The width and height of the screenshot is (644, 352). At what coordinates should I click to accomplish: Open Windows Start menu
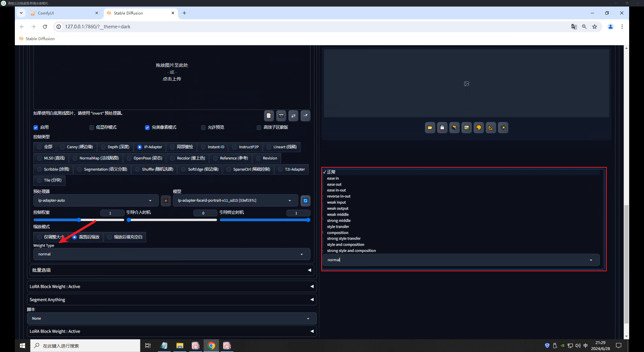click(22, 346)
